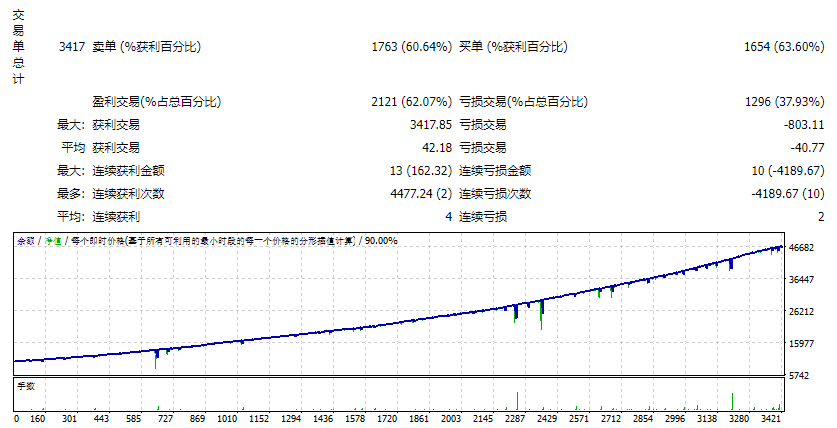The width and height of the screenshot is (837, 428).
Task: Click the 1720 x-axis tick label
Action: click(387, 419)
